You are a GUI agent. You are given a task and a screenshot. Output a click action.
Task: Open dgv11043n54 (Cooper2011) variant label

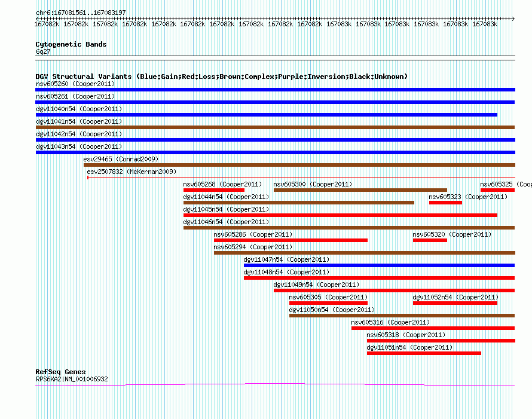[79, 146]
